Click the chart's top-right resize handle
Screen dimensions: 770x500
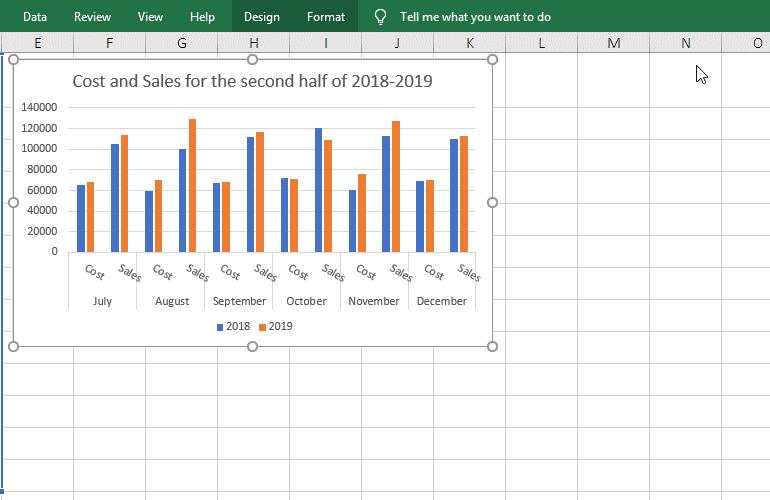click(x=492, y=60)
